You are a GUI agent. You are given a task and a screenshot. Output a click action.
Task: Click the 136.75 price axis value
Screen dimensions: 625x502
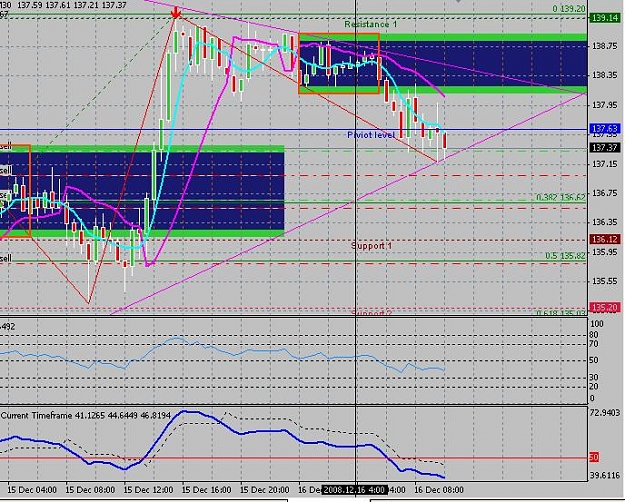[604, 193]
